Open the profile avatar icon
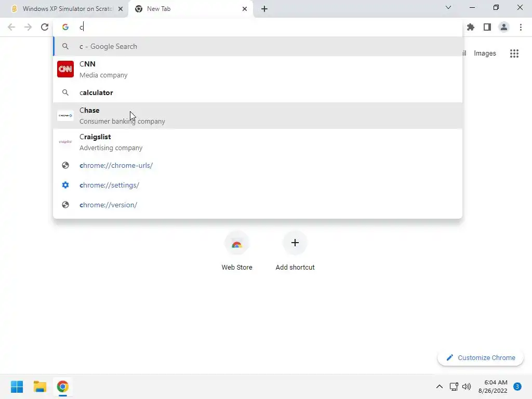The image size is (532, 399). click(x=504, y=27)
